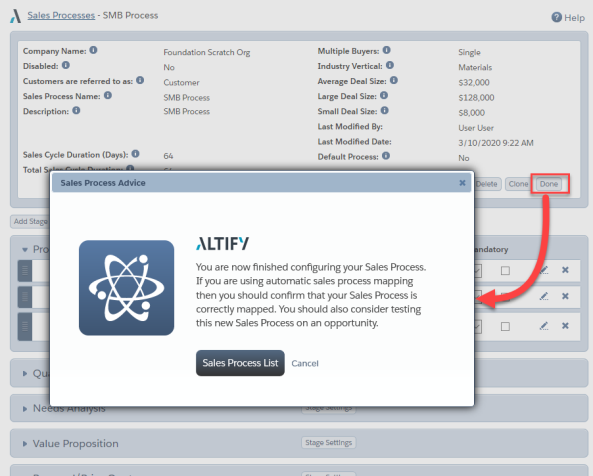Screen dimensions: 593x476
Task: Show info for Customers are referred to as
Action: tap(140, 80)
